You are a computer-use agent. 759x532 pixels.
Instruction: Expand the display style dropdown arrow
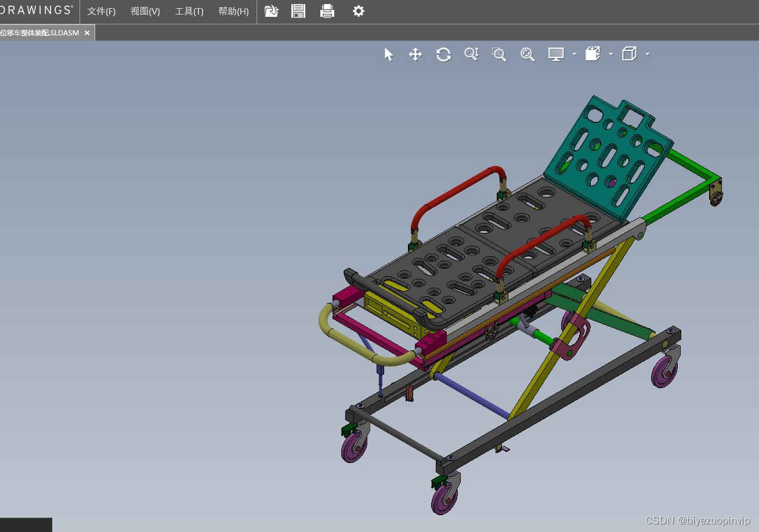point(611,54)
